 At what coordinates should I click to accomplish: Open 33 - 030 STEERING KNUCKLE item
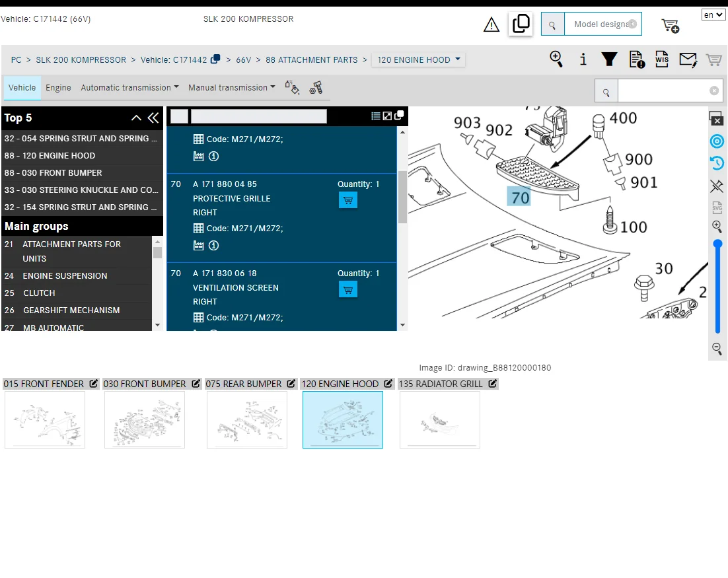(82, 190)
